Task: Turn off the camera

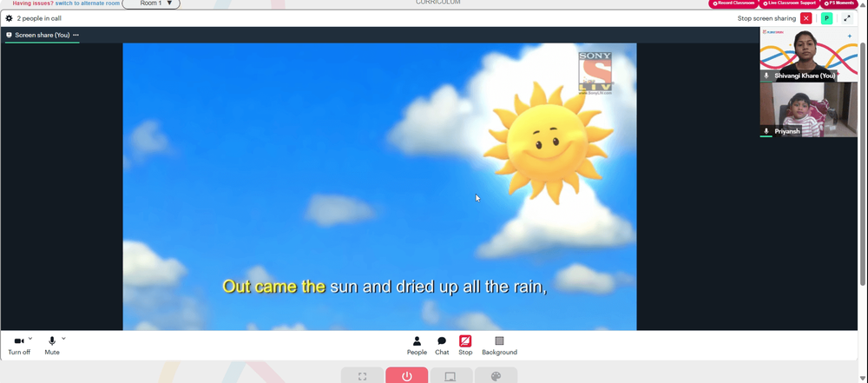Action: click(19, 346)
